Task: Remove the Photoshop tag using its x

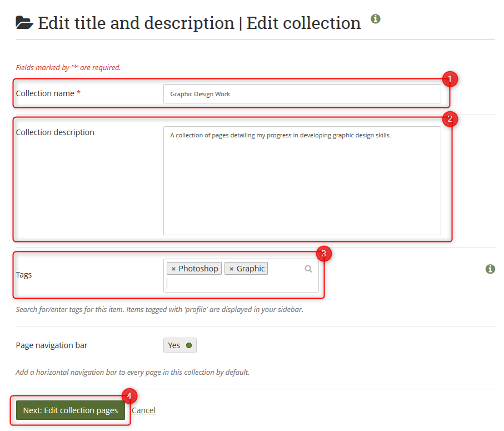Action: point(173,269)
